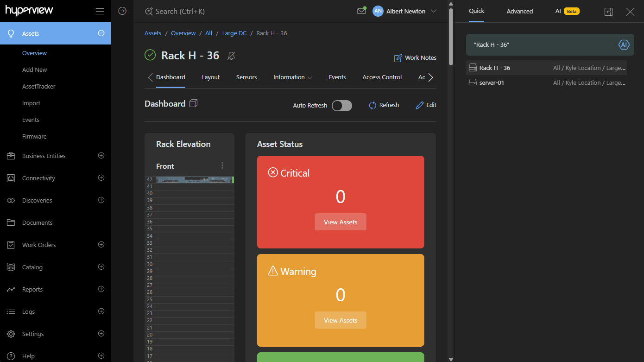Switch to the Sensors tab

[246, 77]
